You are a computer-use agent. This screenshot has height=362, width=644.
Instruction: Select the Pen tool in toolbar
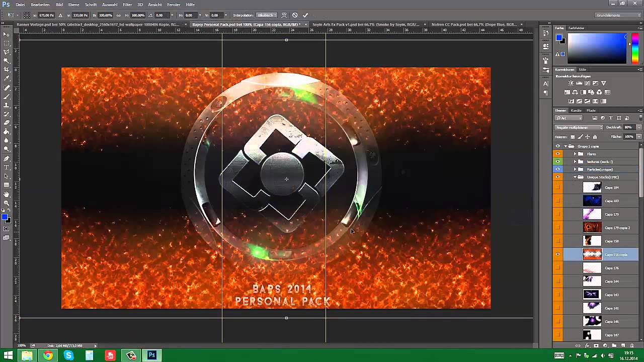[x=7, y=158]
